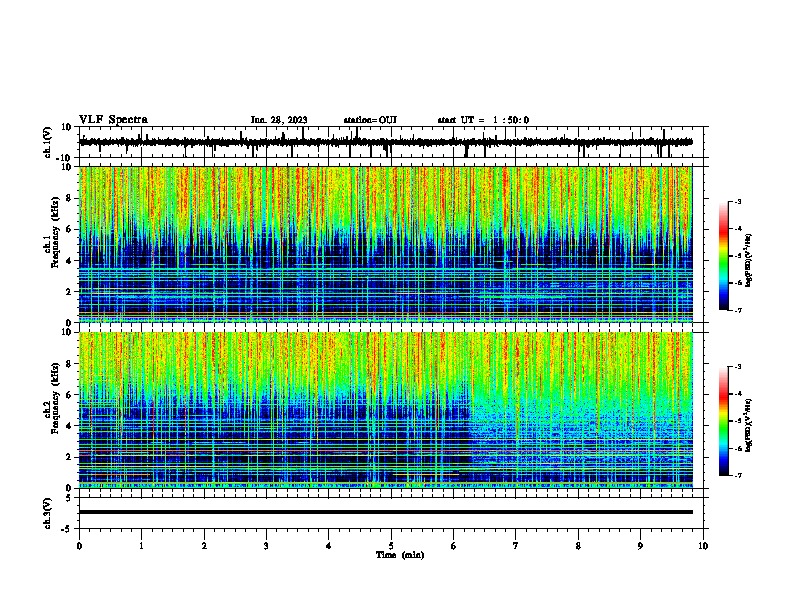Image resolution: width=792 pixels, height=612 pixels.
Task: Click the "0" time-axis tick label
Action: coord(79,546)
